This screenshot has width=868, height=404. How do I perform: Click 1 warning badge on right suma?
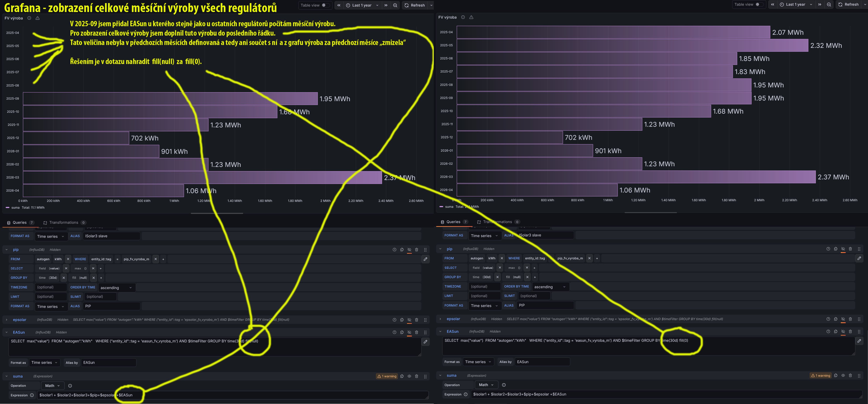click(820, 375)
